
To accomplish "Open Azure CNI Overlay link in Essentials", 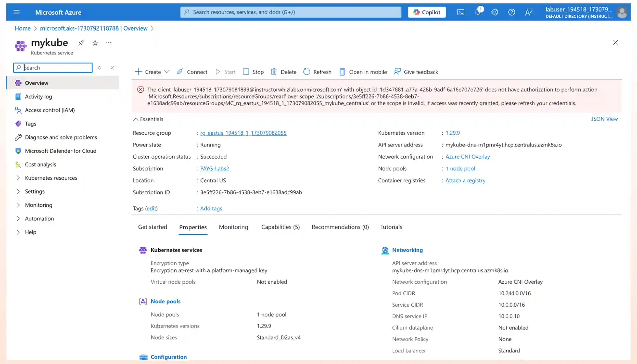I will [x=467, y=157].
